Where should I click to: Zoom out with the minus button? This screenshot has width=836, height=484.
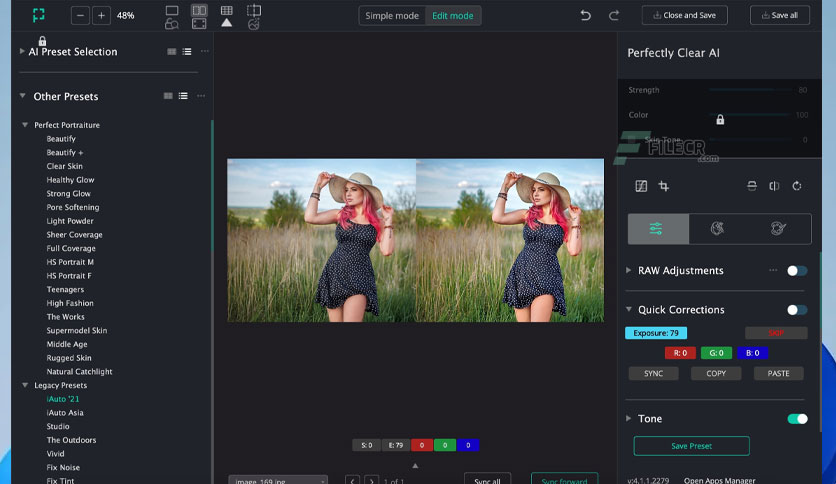pos(81,15)
